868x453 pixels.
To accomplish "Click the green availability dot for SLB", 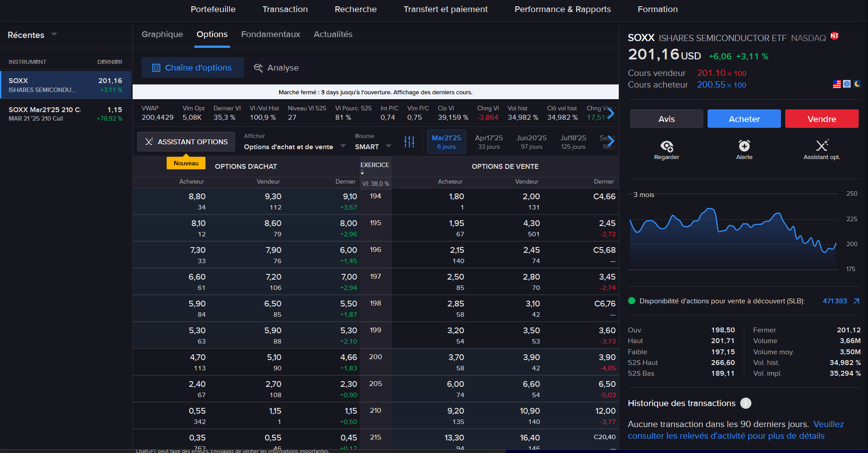I will (632, 301).
